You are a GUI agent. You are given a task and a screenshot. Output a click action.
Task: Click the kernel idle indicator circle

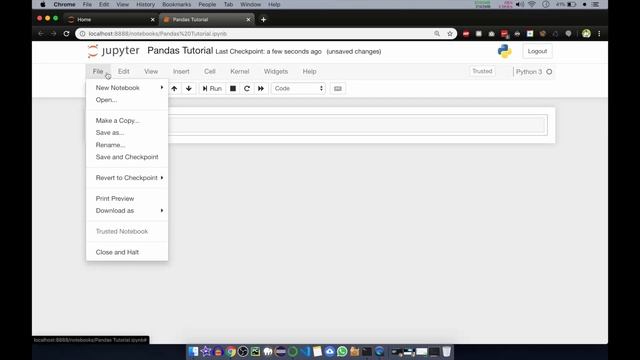point(549,72)
